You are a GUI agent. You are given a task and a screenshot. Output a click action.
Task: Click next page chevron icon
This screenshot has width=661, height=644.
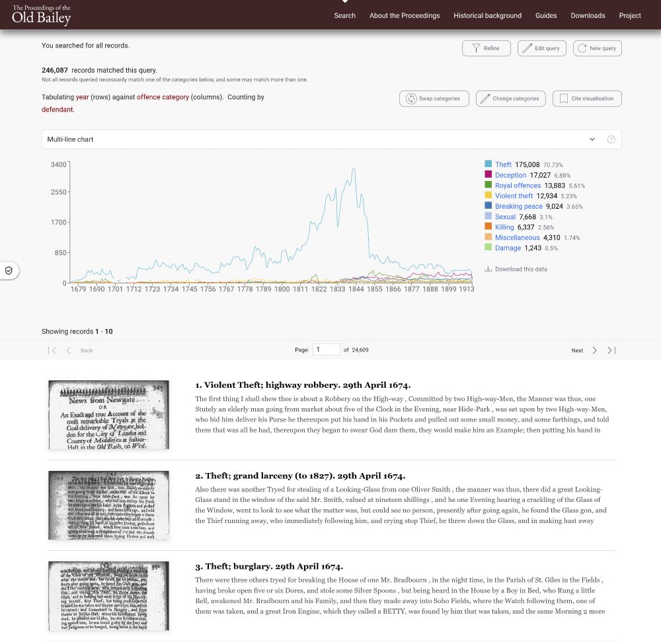594,351
